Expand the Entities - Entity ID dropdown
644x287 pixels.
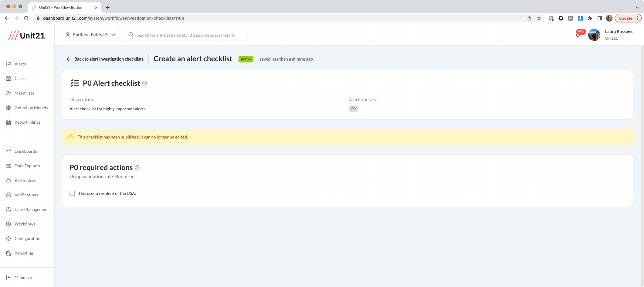pyautogui.click(x=90, y=35)
